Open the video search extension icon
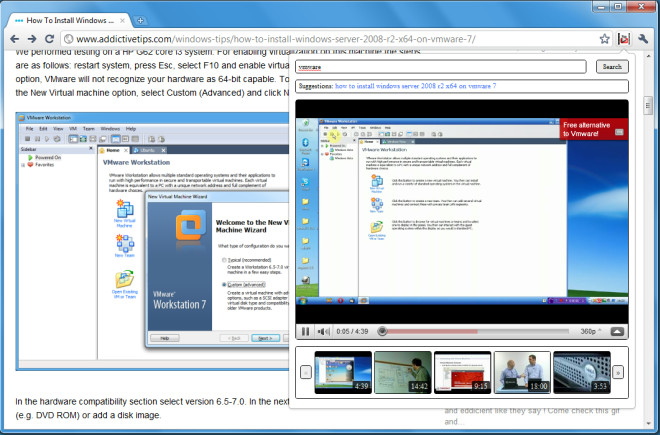Screen dimensions: 660x435 click(x=624, y=39)
